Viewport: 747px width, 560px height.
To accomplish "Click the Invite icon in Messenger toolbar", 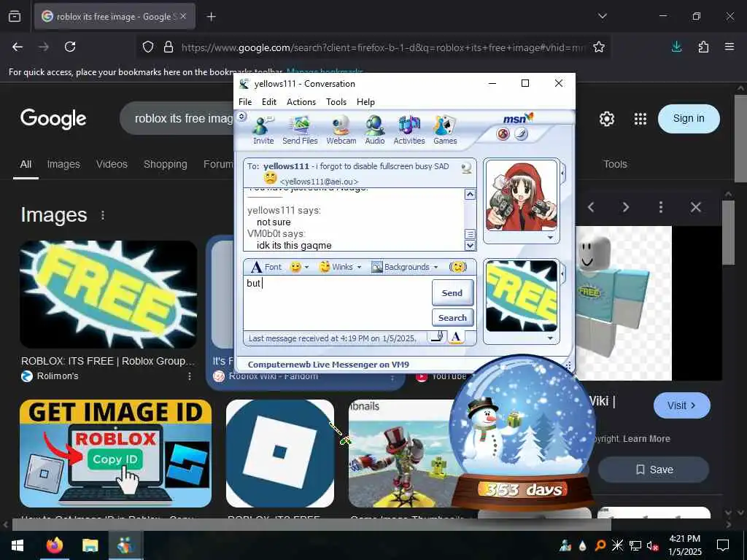I will click(x=263, y=130).
